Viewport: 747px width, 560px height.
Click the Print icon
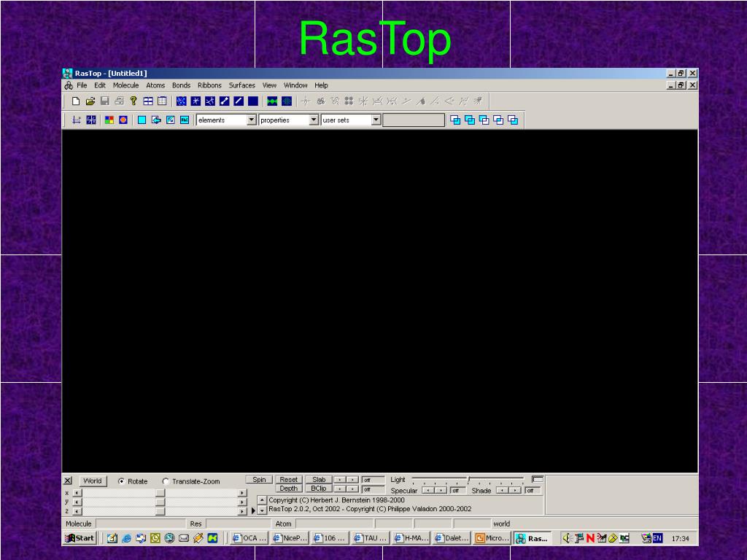click(119, 101)
